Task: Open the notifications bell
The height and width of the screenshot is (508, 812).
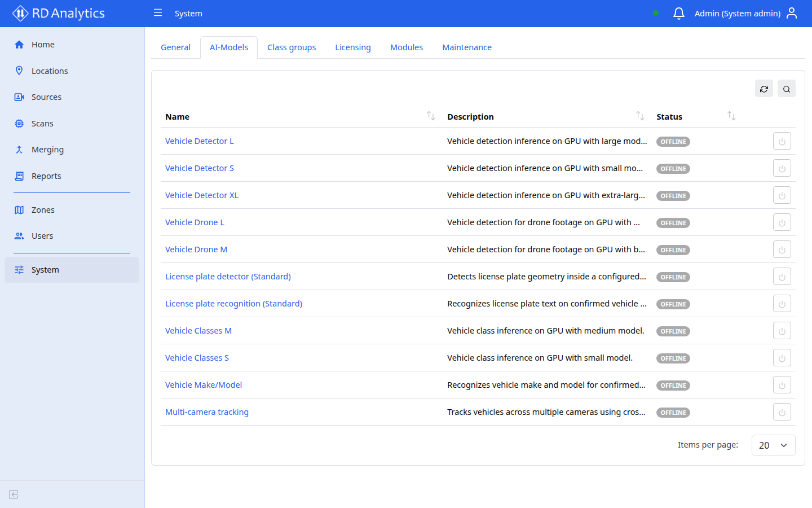Action: (679, 13)
